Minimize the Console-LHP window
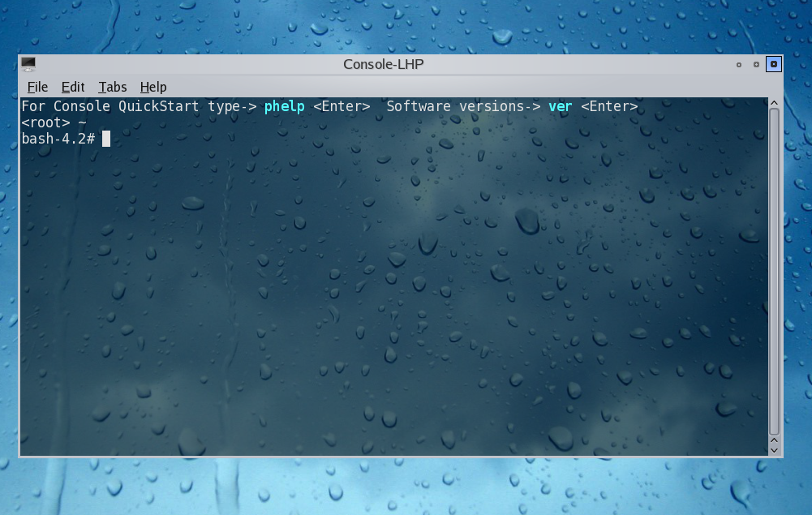 pyautogui.click(x=739, y=65)
